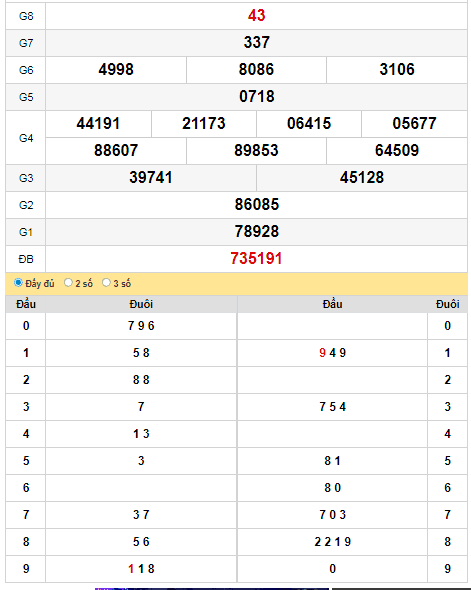Click the ĐB row label

[x=26, y=259]
